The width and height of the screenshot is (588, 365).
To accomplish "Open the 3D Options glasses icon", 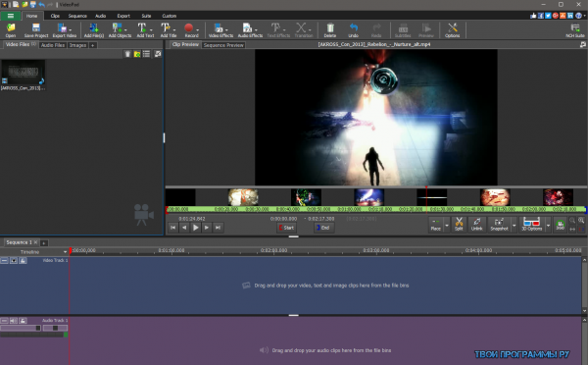I will 531,224.
